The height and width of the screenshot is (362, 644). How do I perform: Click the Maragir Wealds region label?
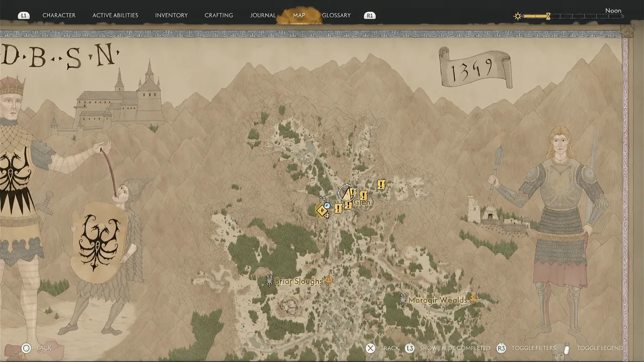point(438,301)
